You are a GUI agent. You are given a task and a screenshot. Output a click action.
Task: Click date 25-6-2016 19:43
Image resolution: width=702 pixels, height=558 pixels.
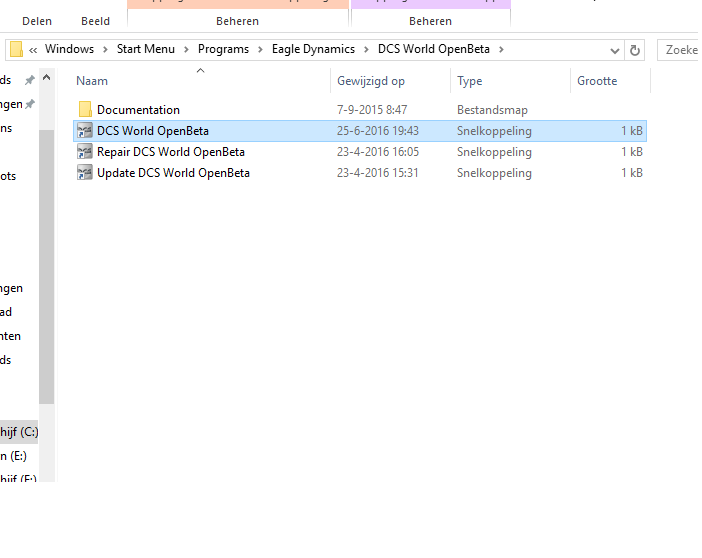point(378,131)
